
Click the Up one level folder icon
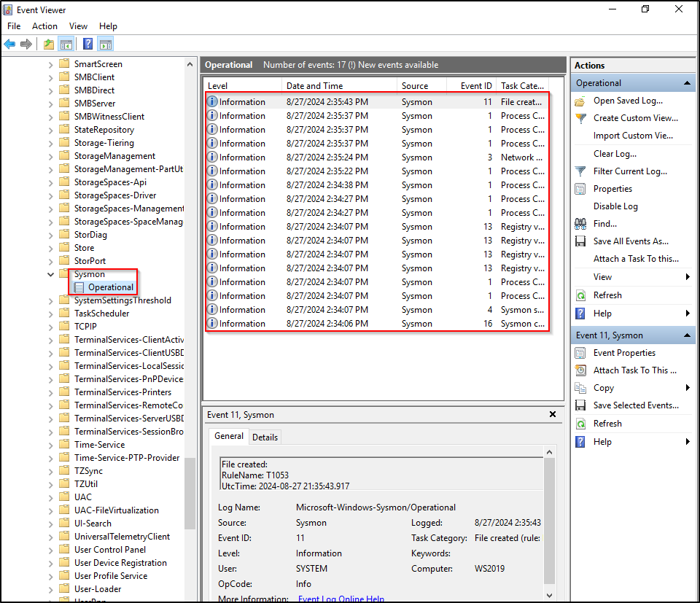coord(49,44)
